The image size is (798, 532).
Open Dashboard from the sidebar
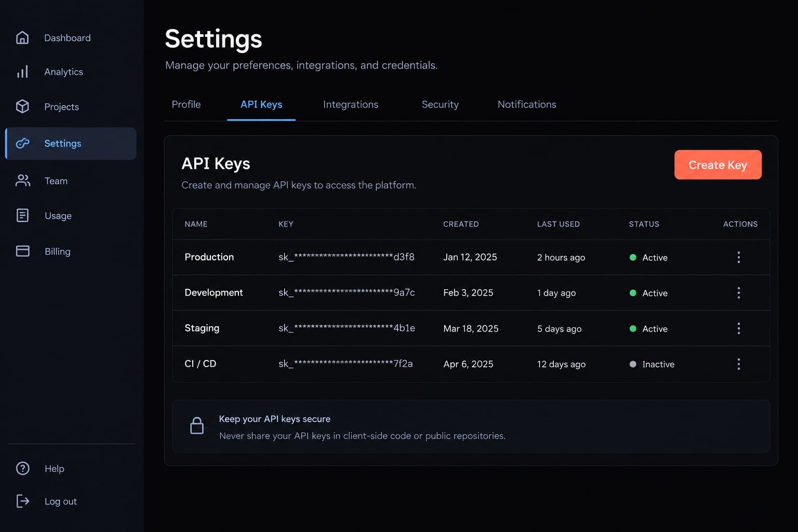pos(68,38)
